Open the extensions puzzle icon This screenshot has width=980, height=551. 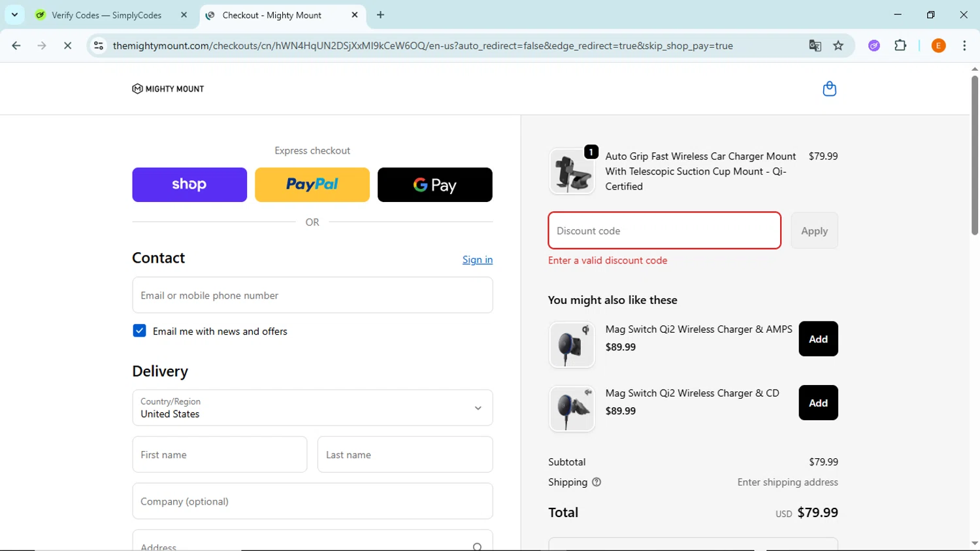point(900,46)
